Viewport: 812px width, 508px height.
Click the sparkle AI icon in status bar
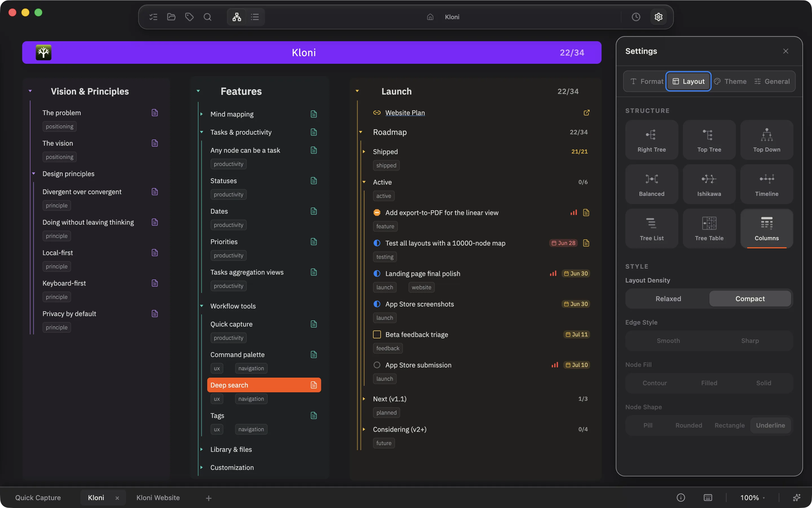pyautogui.click(x=796, y=498)
